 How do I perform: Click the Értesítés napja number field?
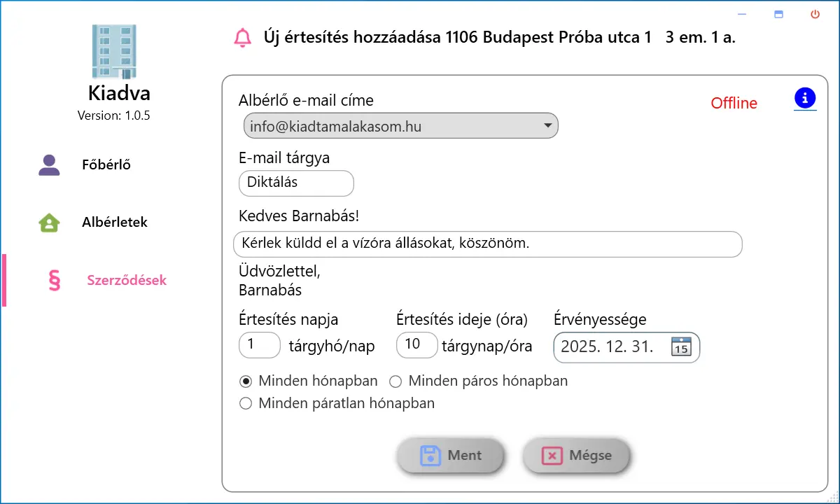pyautogui.click(x=260, y=344)
